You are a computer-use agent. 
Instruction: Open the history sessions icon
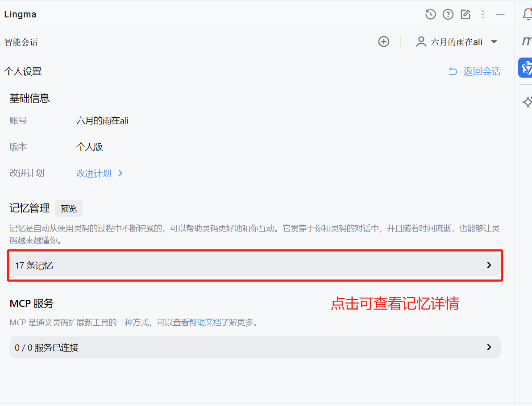coord(430,14)
